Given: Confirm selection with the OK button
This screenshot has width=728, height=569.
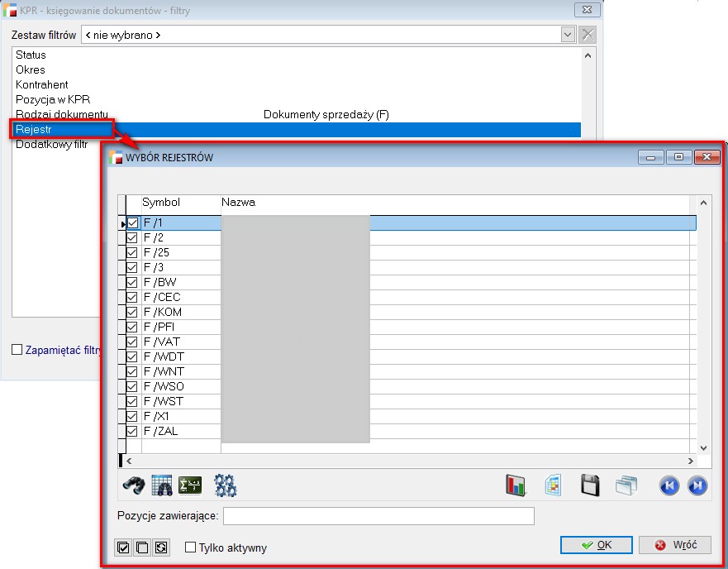Looking at the screenshot, I should (x=596, y=545).
